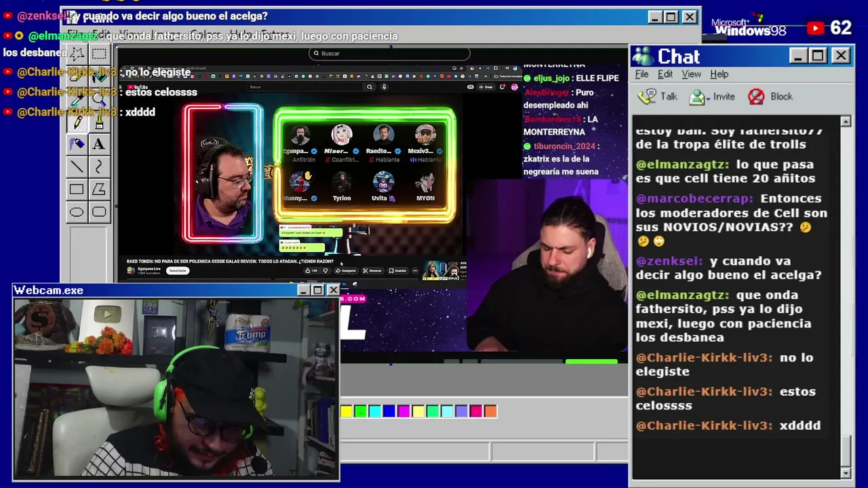Click the red Block icon in Chat
Image resolution: width=868 pixels, height=488 pixels.
click(756, 97)
